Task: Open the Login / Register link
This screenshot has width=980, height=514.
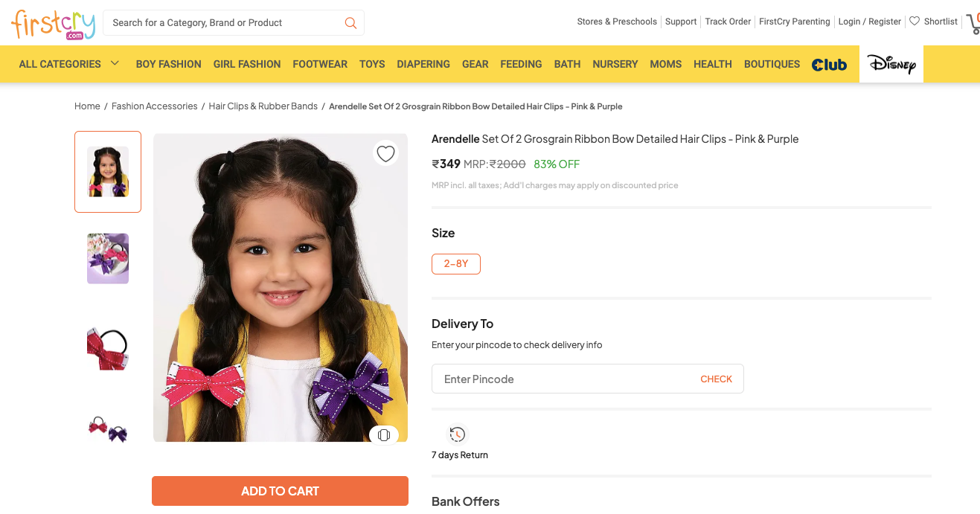Action: tap(869, 22)
